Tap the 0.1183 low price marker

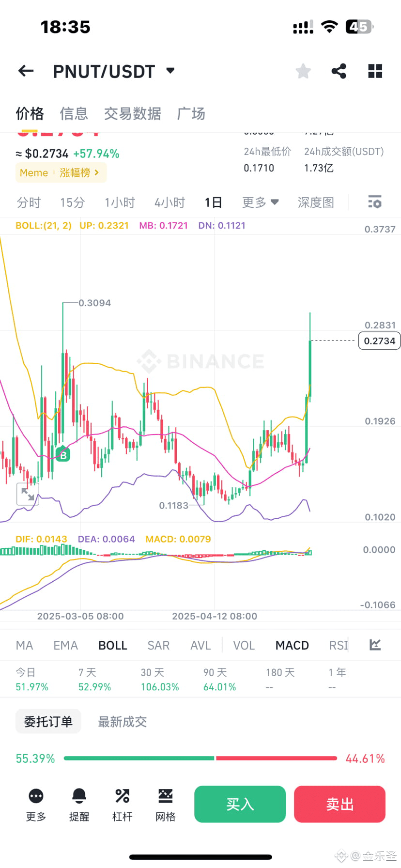[x=173, y=505]
